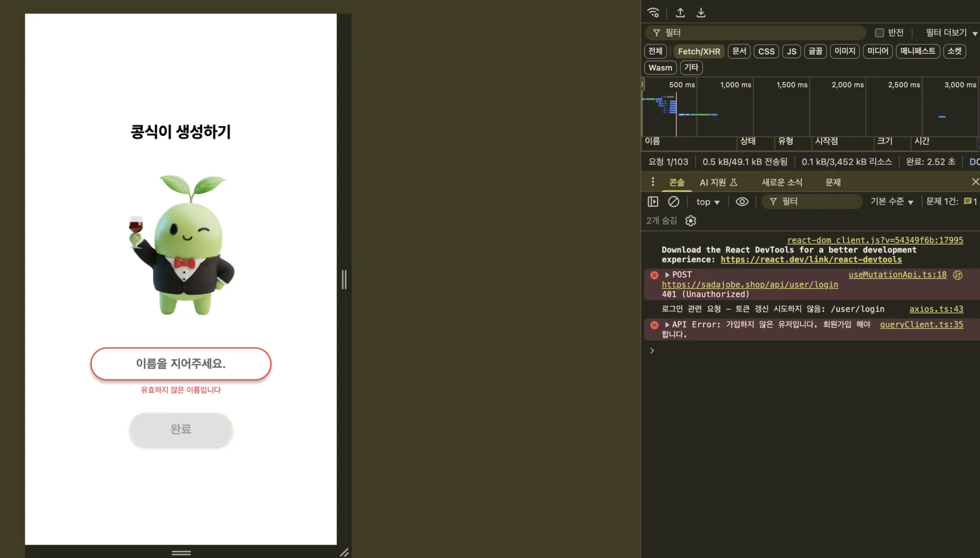This screenshot has height=558, width=980.
Task: Enable the 반전 invert filter checkbox
Action: 879,32
